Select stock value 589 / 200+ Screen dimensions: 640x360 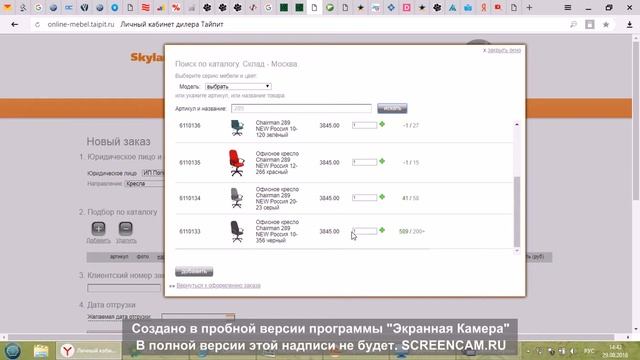pyautogui.click(x=412, y=231)
